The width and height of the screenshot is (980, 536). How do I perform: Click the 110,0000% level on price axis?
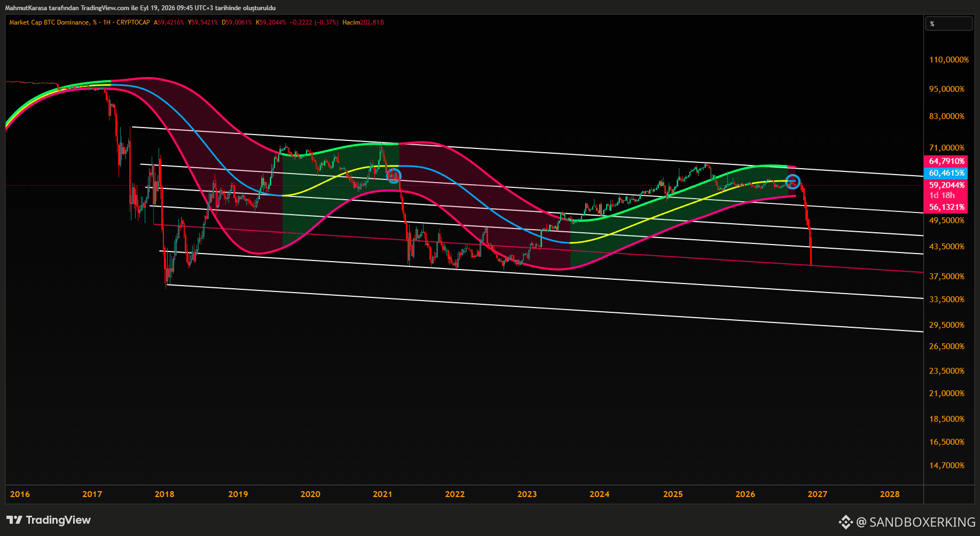[949, 60]
